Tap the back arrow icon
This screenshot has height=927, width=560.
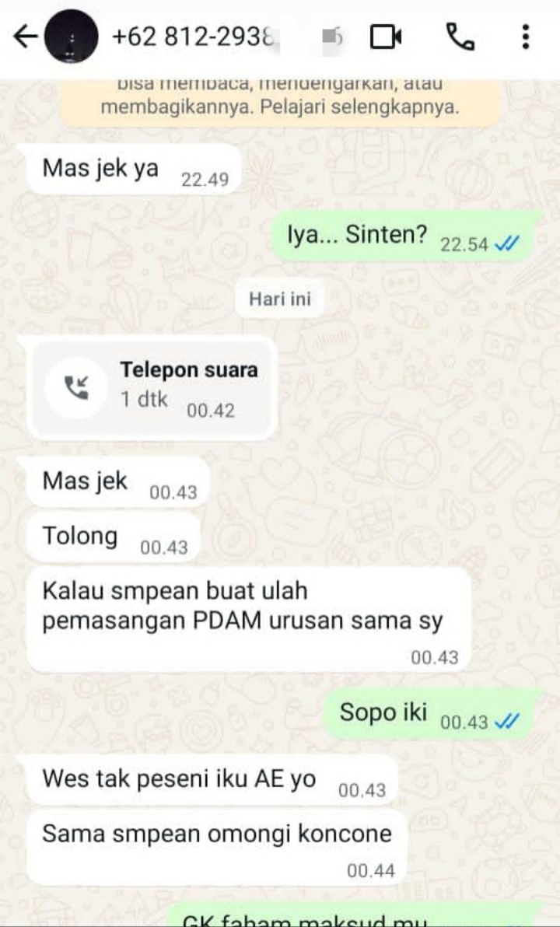[25, 37]
